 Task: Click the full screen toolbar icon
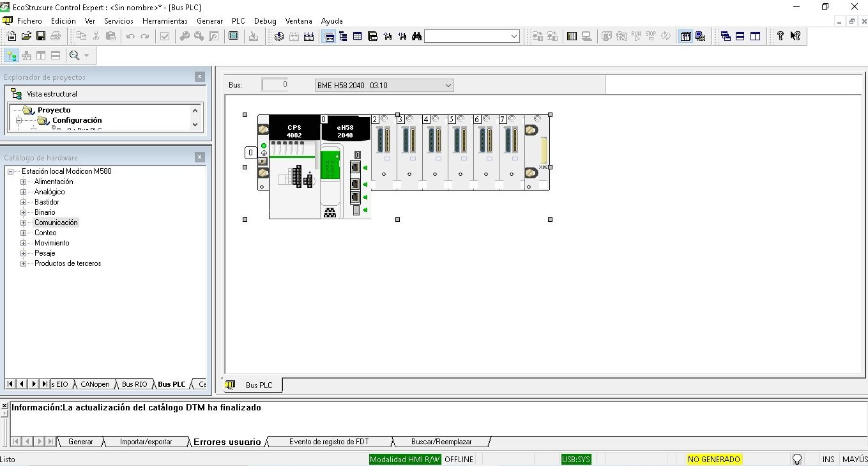[x=233, y=36]
